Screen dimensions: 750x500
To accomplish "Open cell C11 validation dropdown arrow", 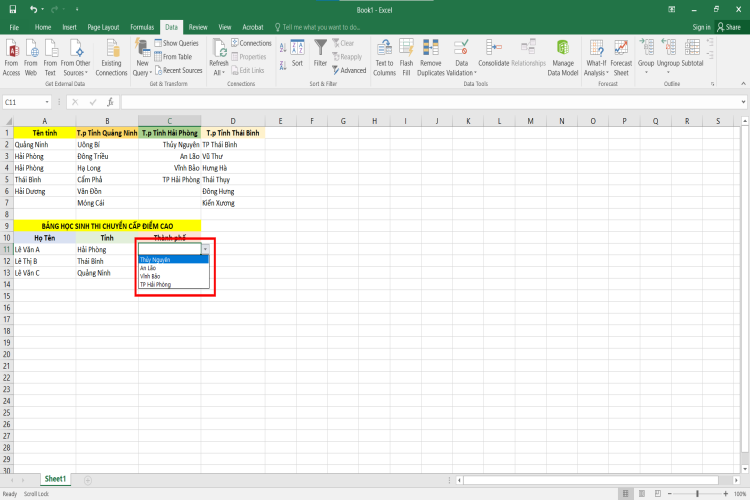I will click(205, 249).
